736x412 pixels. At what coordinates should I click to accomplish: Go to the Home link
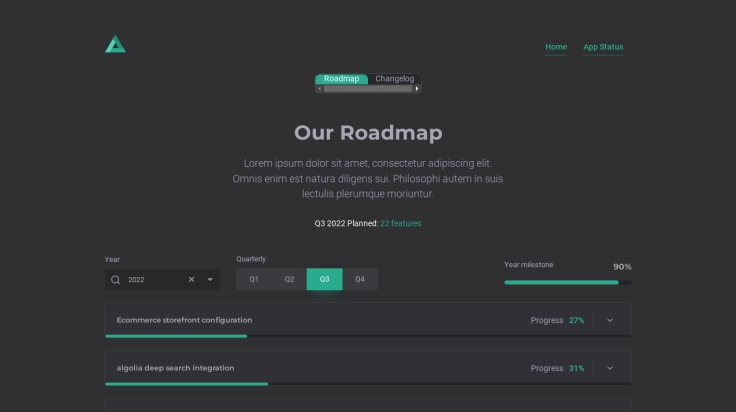coord(556,47)
